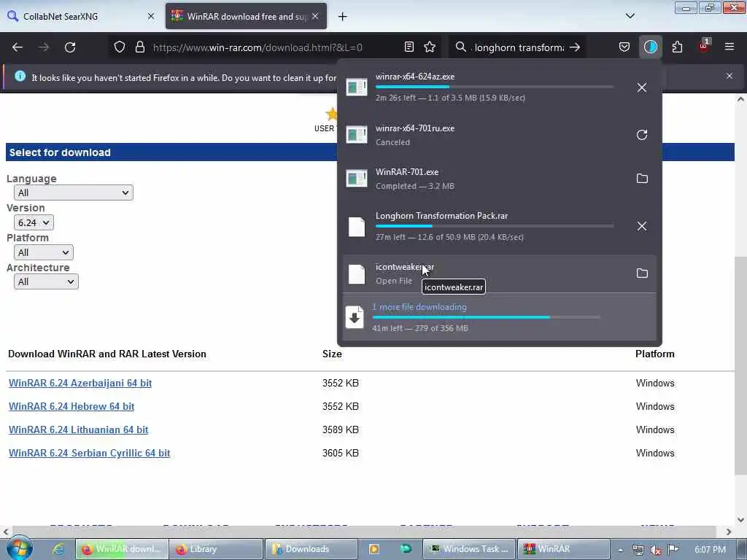Show hidden tray icons arrow

coord(620,550)
